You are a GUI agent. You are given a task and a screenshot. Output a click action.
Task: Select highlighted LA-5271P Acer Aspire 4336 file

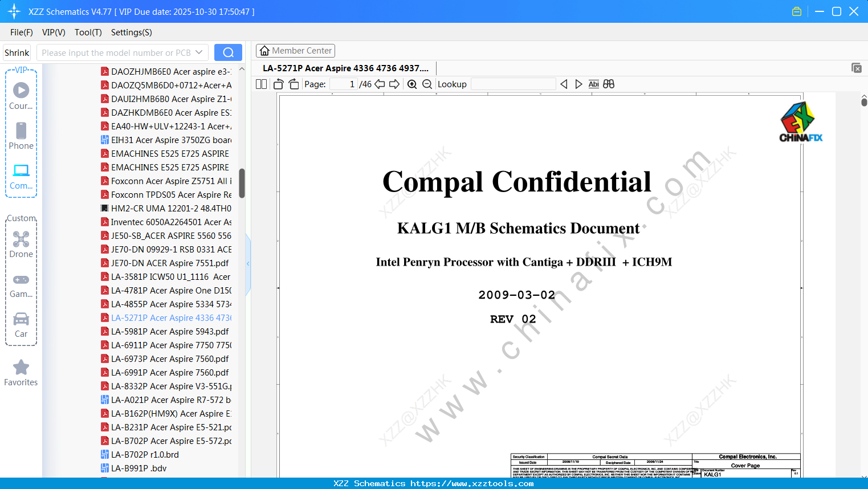click(166, 318)
